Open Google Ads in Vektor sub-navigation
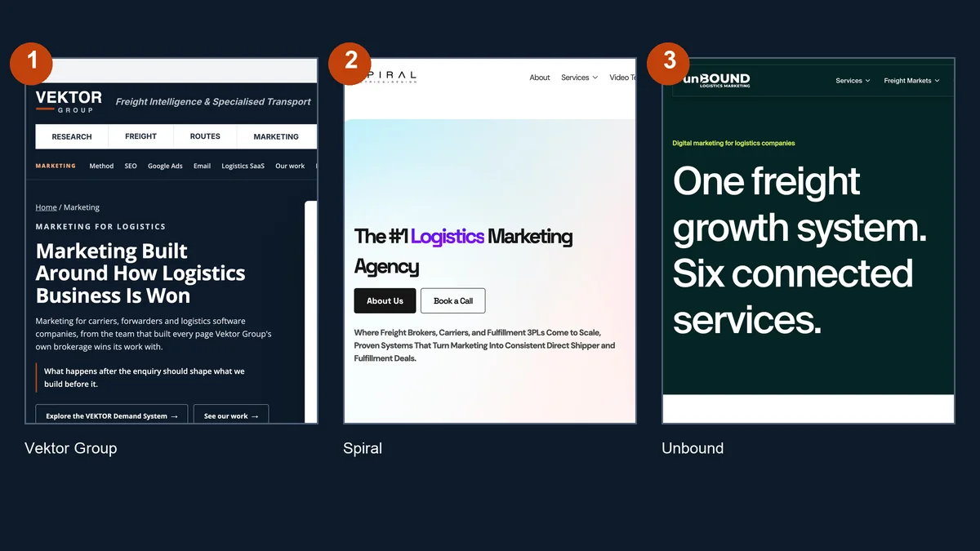 [x=165, y=166]
